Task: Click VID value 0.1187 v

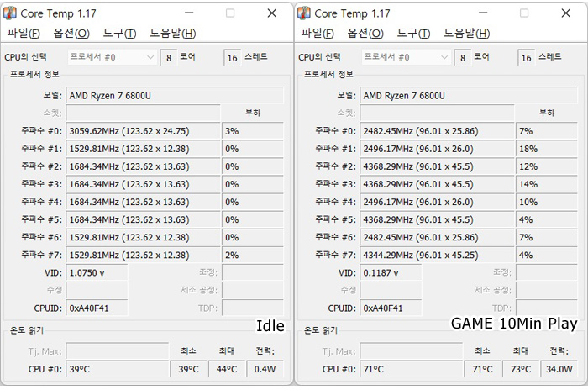Action: point(391,273)
